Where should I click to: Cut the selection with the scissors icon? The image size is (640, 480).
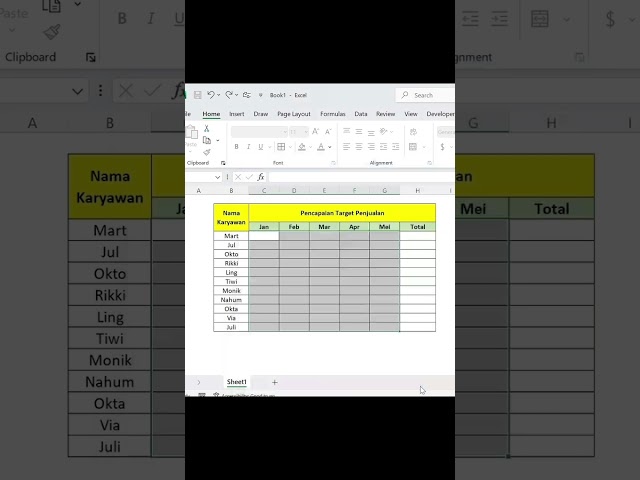tap(207, 129)
